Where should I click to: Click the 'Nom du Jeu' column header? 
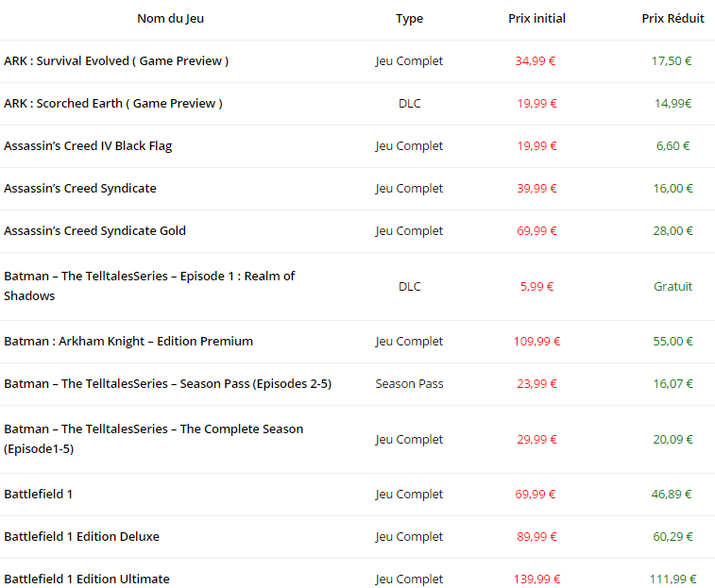[170, 19]
